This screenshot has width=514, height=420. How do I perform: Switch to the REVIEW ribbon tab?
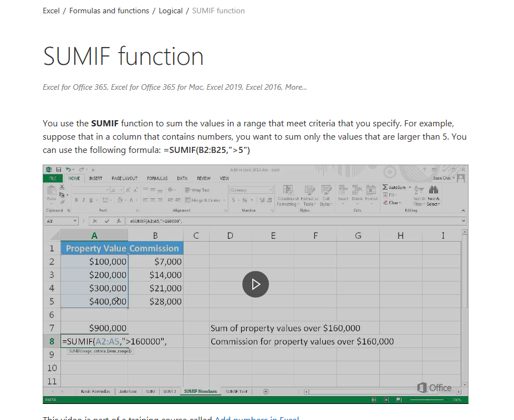click(203, 178)
